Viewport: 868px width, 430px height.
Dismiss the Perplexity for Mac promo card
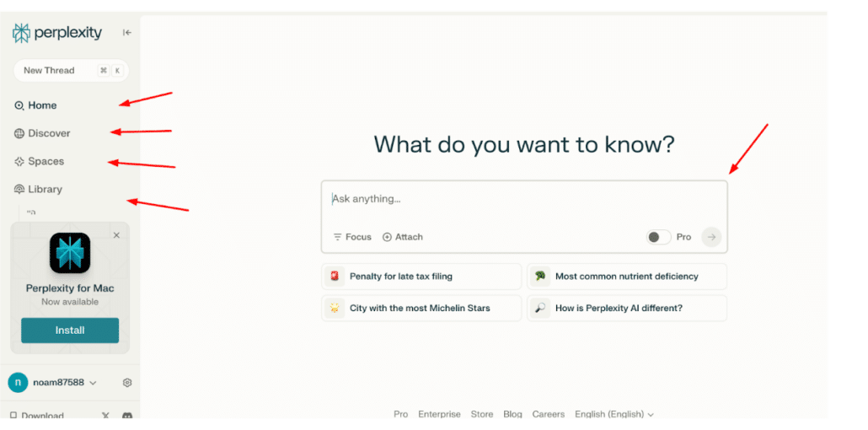tap(116, 235)
